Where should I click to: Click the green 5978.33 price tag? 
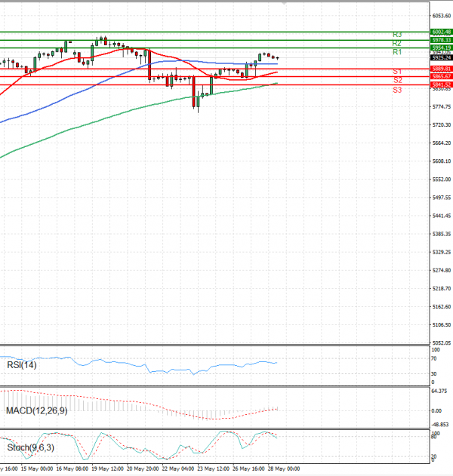[x=442, y=40]
